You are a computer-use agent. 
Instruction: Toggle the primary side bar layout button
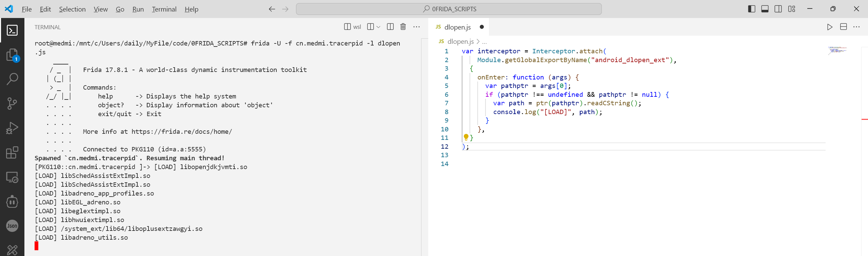751,9
